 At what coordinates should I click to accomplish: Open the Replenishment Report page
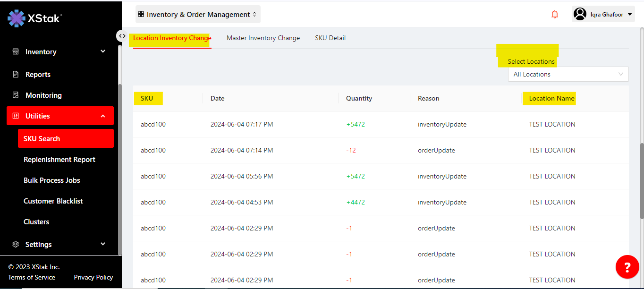click(59, 159)
